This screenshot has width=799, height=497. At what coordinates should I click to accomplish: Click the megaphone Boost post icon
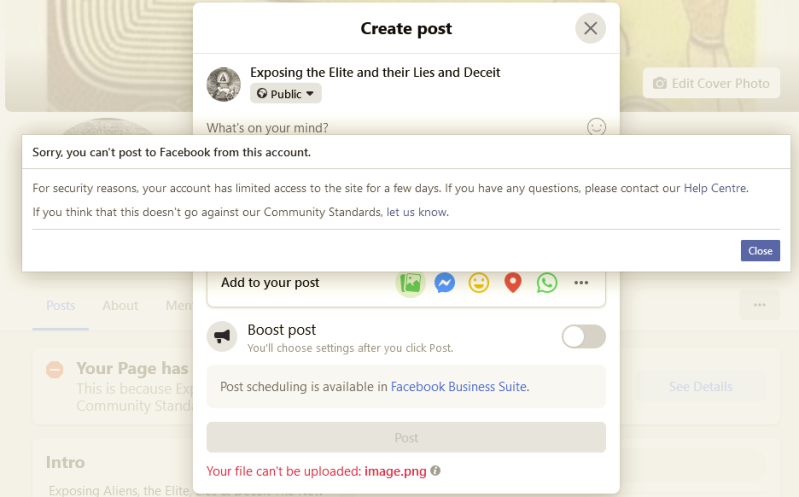pyautogui.click(x=221, y=337)
